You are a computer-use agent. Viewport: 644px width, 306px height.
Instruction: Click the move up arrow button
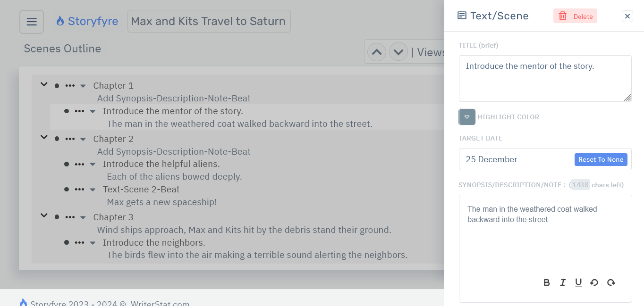[x=377, y=52]
